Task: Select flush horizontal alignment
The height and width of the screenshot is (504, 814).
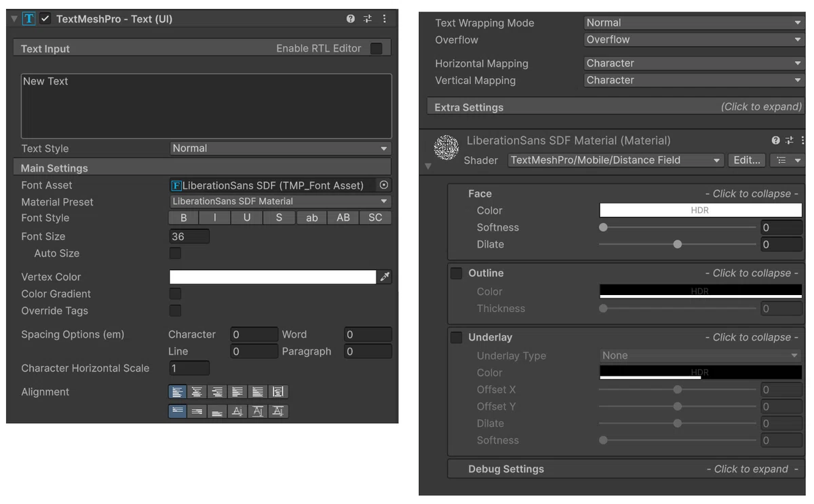Action: click(258, 391)
